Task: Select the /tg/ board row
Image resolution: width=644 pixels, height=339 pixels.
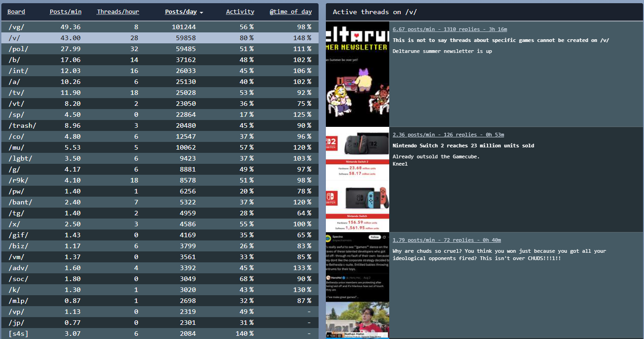Action: [x=160, y=213]
